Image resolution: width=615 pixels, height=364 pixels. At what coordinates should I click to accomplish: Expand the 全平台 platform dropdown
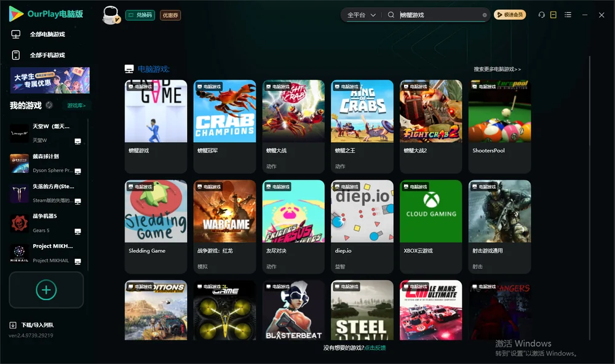tap(361, 15)
